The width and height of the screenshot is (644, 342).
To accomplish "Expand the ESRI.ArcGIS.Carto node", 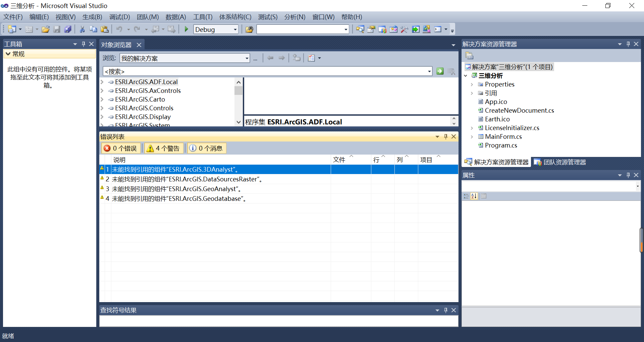I will [x=102, y=99].
